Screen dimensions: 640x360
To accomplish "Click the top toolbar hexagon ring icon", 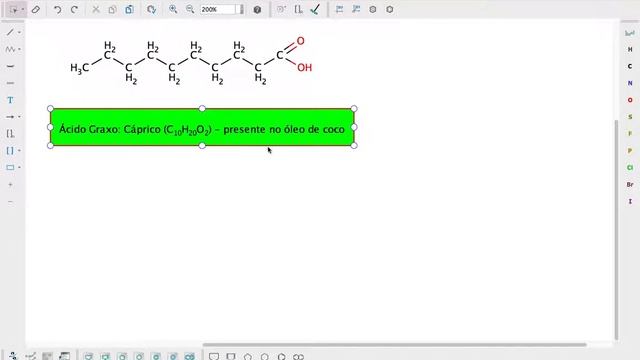I will (x=390, y=9).
